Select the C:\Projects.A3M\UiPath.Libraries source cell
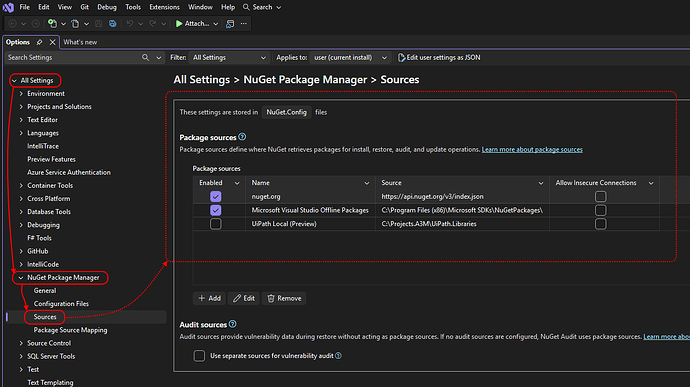The image size is (690, 387). (462, 224)
